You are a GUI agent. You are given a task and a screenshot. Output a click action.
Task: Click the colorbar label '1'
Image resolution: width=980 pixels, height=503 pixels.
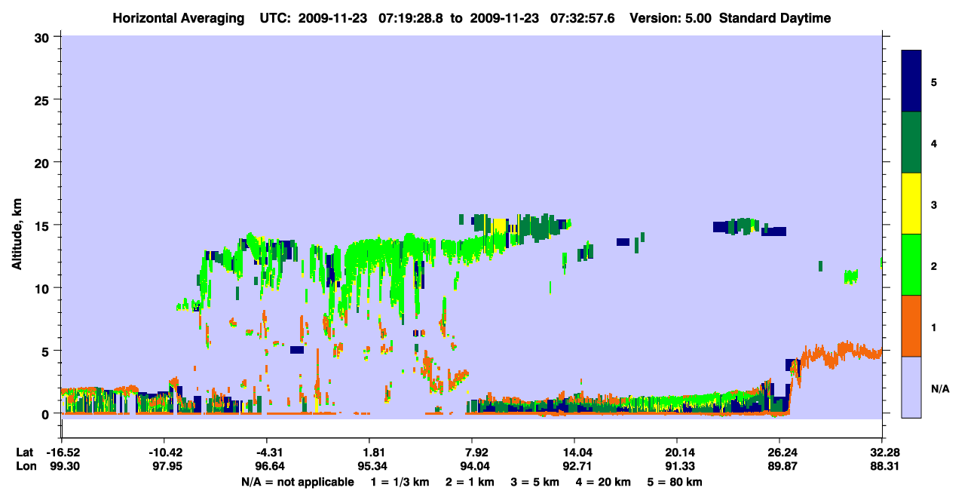coord(934,328)
